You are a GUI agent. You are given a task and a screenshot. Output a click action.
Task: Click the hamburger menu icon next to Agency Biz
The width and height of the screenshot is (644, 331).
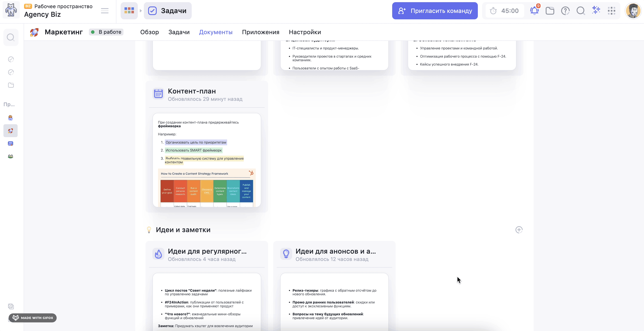[x=105, y=11]
